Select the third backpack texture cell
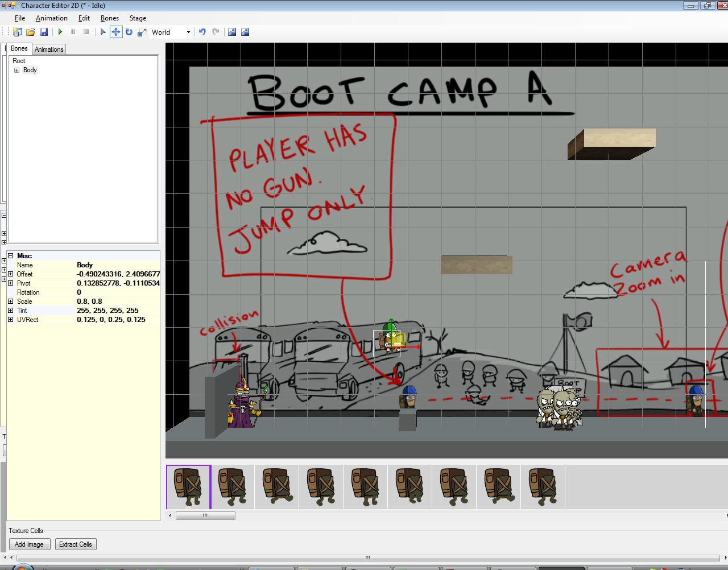 coord(277,487)
